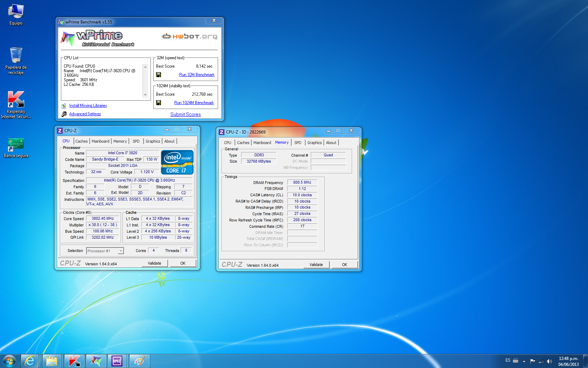Select About tab in CPU-Z ID 2822669 window
Image resolution: width=588 pixels, height=368 pixels.
click(x=331, y=143)
